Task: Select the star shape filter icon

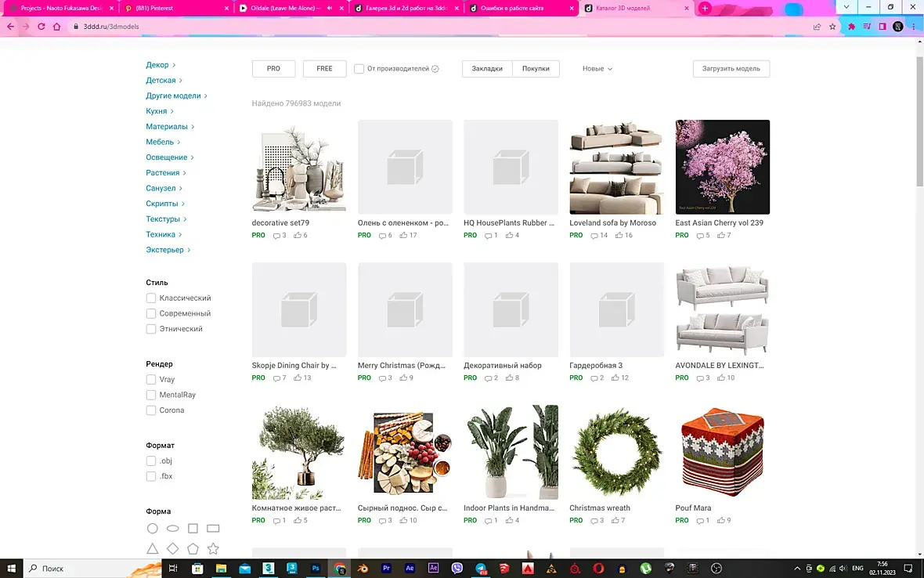Action: [213, 548]
